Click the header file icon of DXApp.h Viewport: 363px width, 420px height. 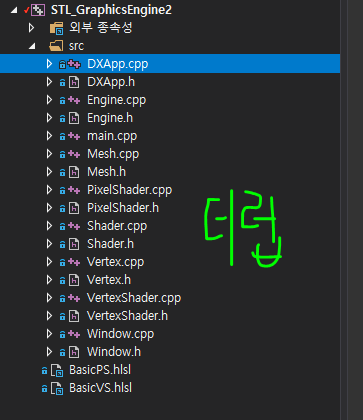[x=74, y=82]
